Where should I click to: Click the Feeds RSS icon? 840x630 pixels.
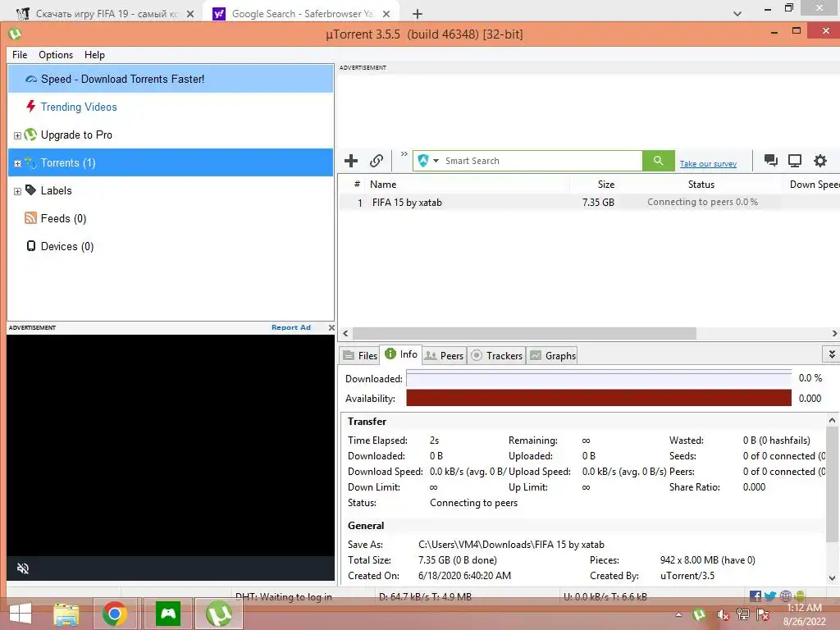(x=30, y=218)
